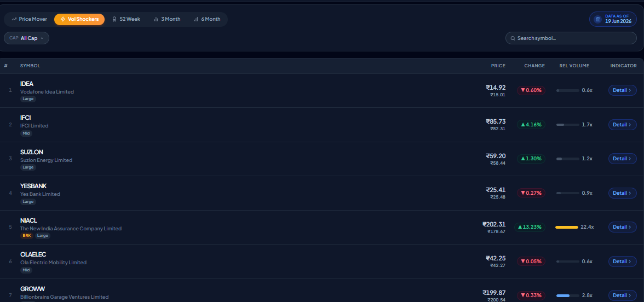Switch to the 52 Week tab

point(126,19)
